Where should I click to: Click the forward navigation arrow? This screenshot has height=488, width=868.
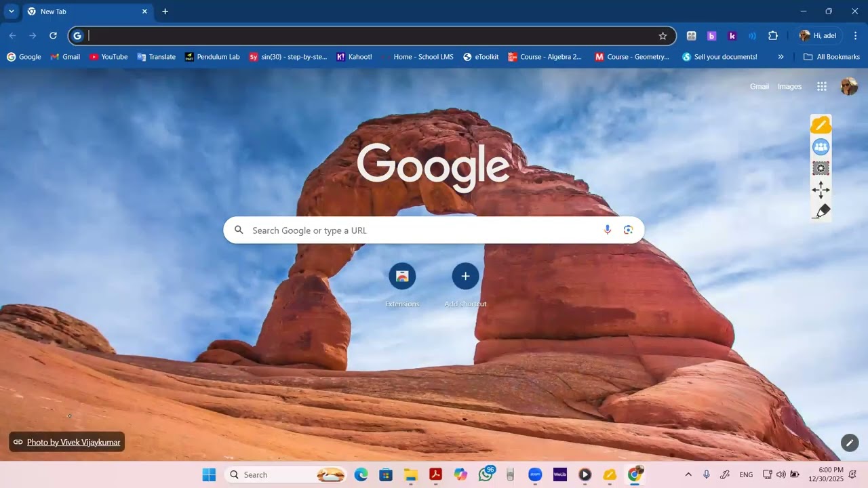pos(33,36)
